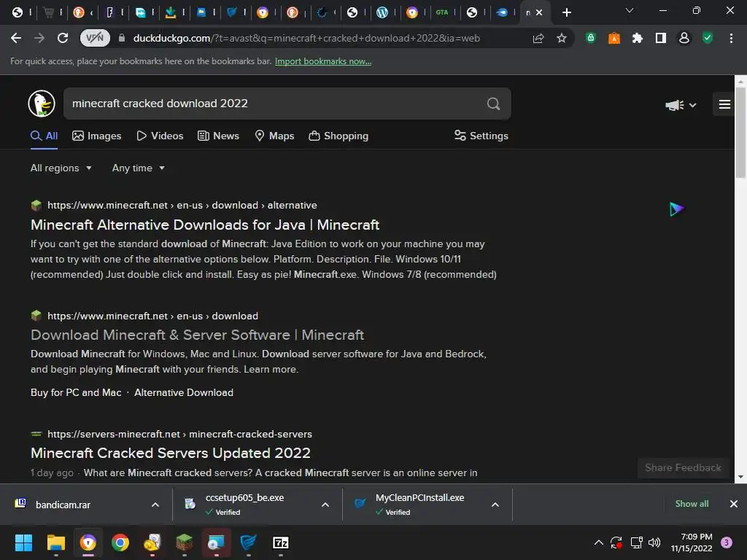Click the Share Feedback button
The image size is (747, 560).
click(x=683, y=468)
